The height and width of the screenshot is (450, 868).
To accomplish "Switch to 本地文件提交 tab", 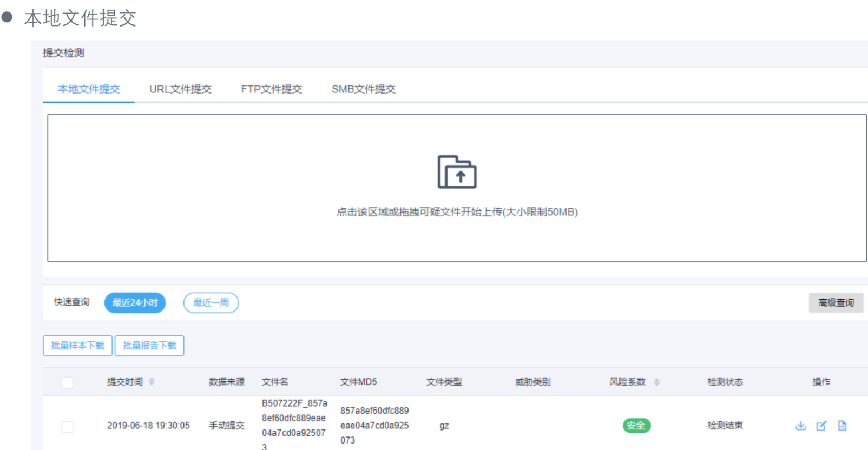I will point(89,89).
